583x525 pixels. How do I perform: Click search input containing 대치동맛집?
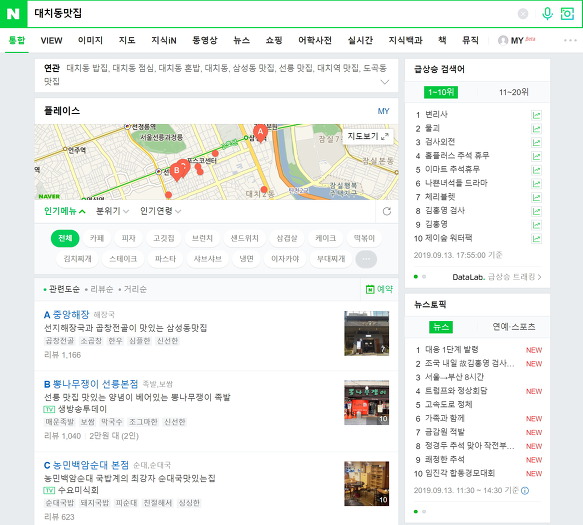271,14
